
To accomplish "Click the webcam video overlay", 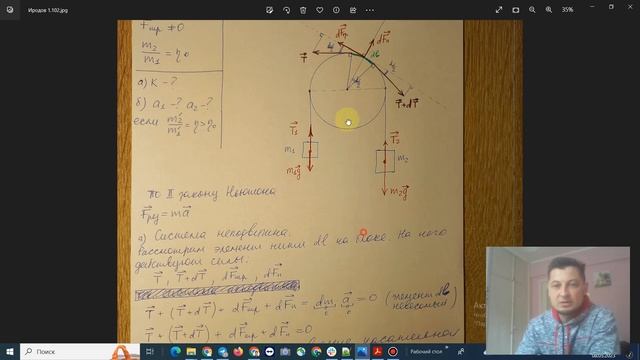I will 558,300.
